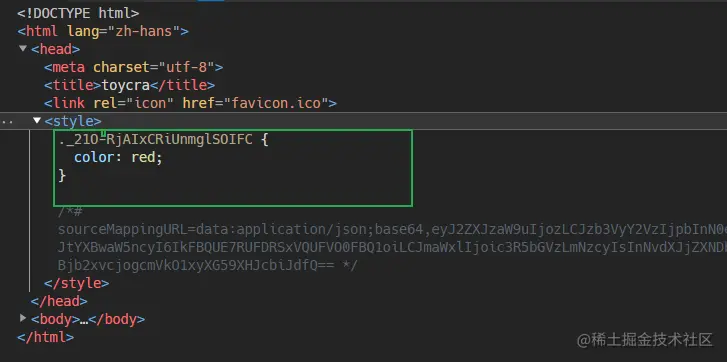727x362 pixels.
Task: Select the title toycra node
Action: point(129,85)
